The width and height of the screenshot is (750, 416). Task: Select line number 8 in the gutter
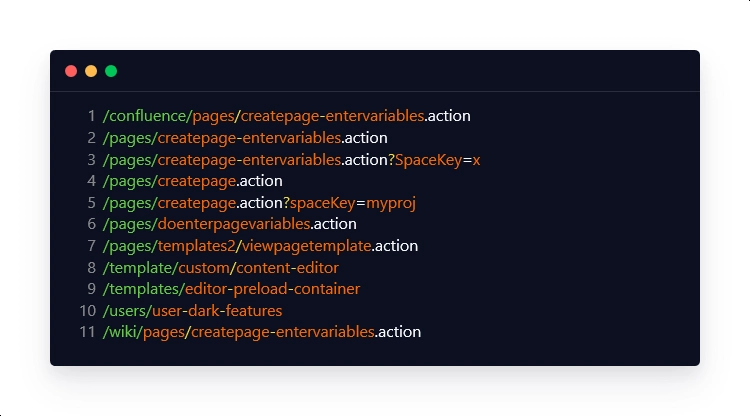click(x=91, y=267)
